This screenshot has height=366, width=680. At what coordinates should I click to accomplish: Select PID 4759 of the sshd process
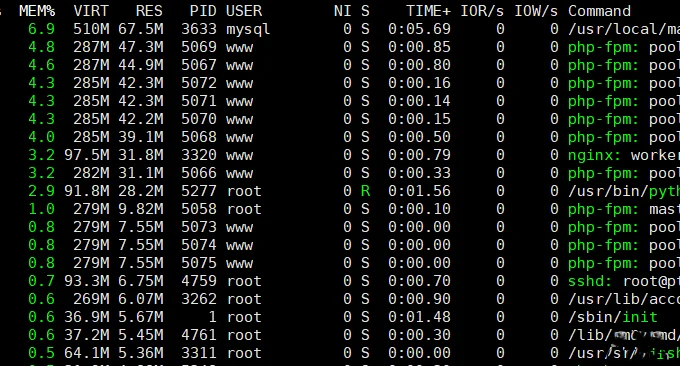[x=199, y=281]
